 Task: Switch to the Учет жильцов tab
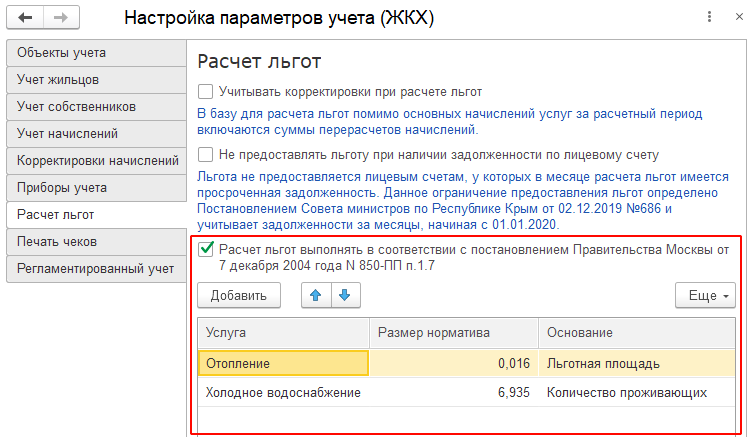click(96, 80)
